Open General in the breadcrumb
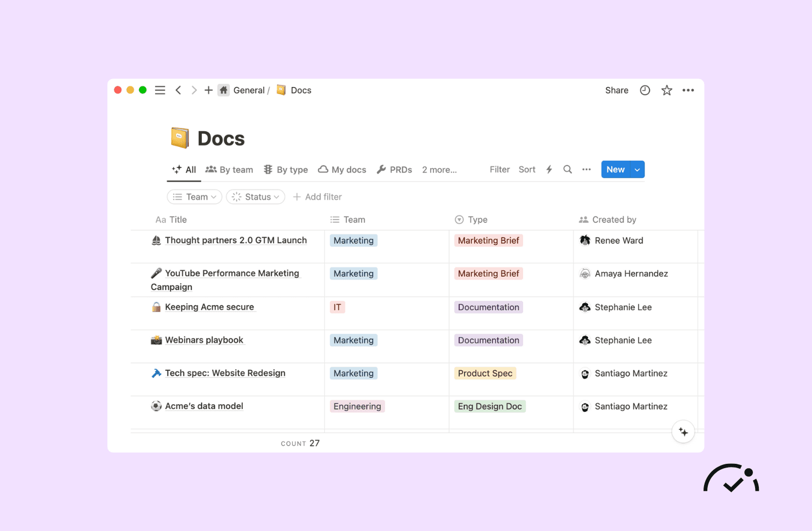 coord(249,90)
